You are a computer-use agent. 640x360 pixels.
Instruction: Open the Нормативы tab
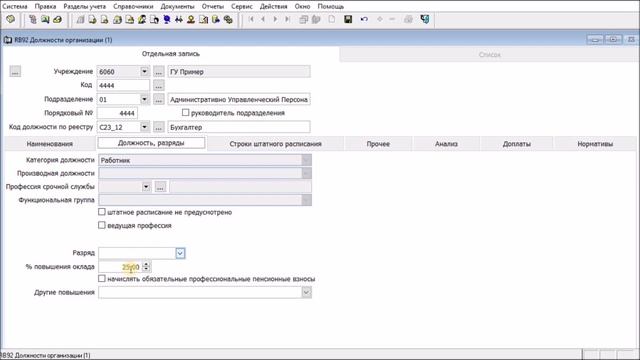coord(595,144)
